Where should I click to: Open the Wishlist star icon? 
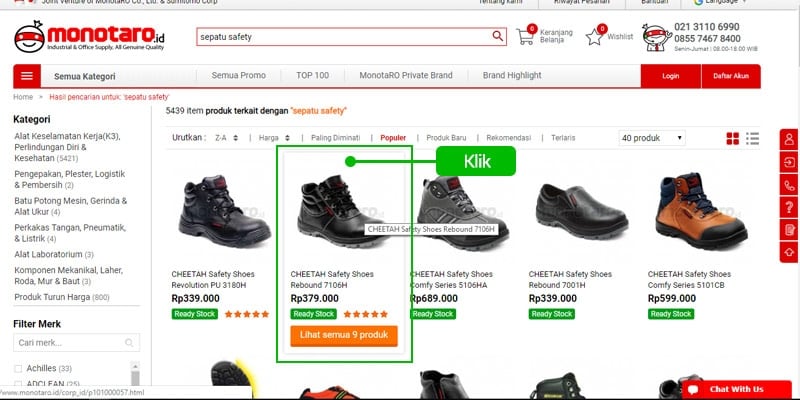pyautogui.click(x=595, y=37)
